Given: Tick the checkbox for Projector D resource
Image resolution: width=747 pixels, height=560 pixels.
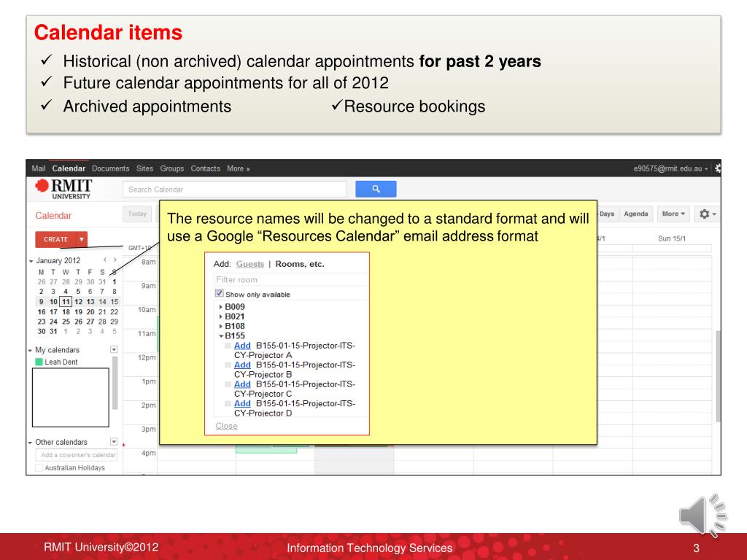Looking at the screenshot, I should click(228, 403).
